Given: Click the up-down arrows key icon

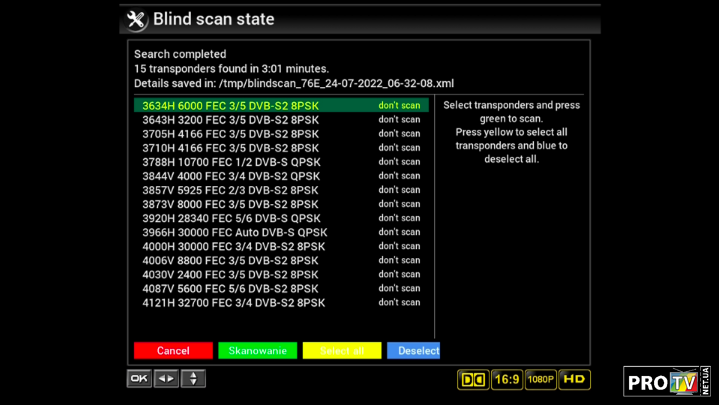Looking at the screenshot, I should click(193, 379).
